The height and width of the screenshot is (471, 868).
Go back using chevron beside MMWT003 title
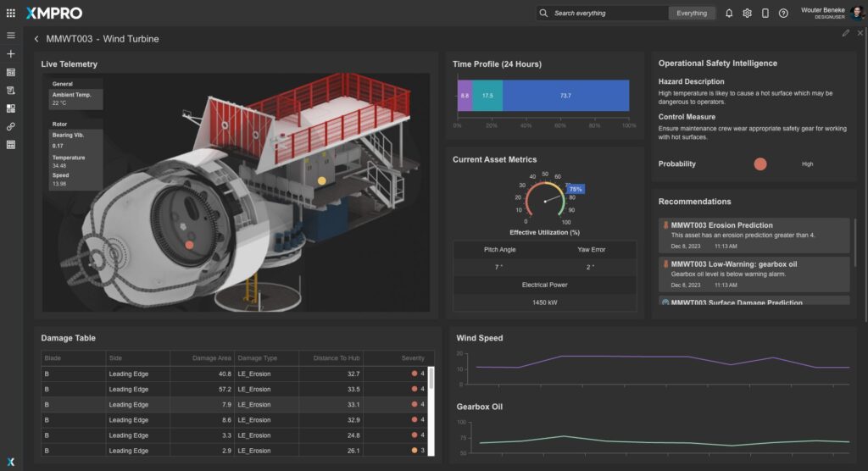point(36,39)
